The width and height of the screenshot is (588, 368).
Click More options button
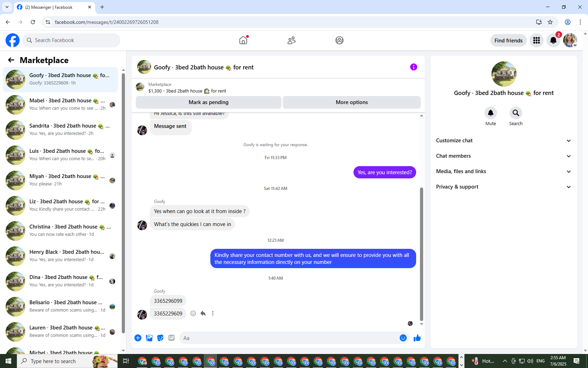352,102
